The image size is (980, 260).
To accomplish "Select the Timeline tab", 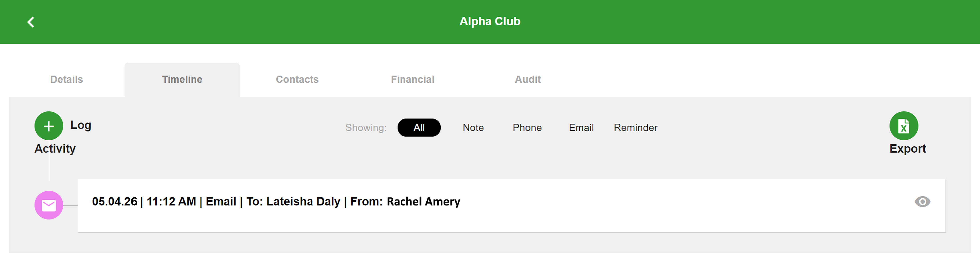I will [182, 79].
